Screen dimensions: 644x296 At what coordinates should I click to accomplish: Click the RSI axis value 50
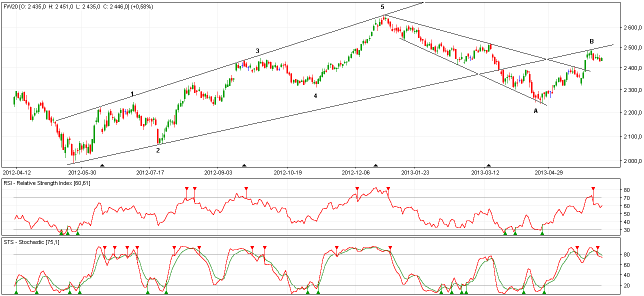pyautogui.click(x=626, y=214)
